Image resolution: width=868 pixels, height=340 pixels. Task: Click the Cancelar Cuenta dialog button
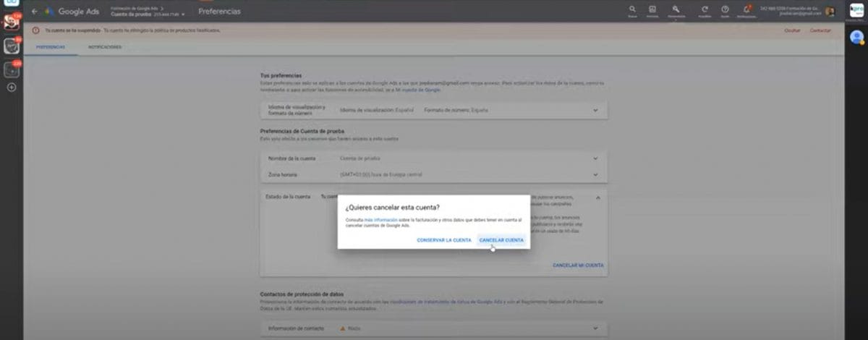click(x=501, y=240)
